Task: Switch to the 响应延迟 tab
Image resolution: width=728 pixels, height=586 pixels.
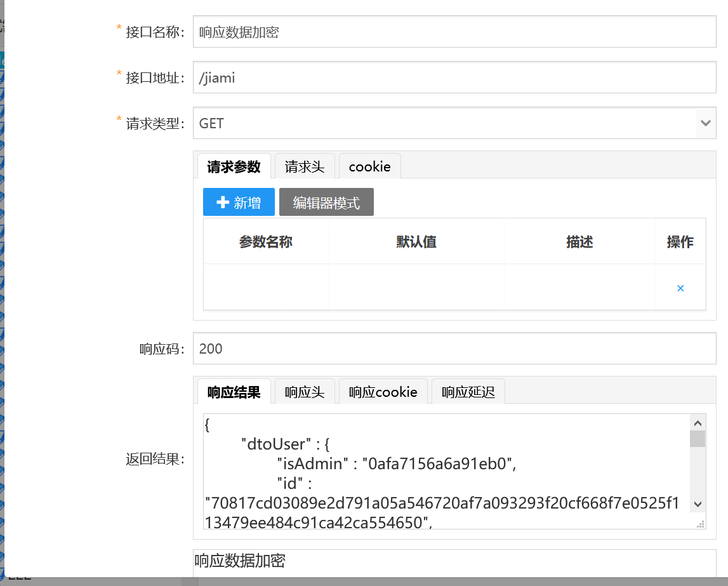Action: coord(468,392)
